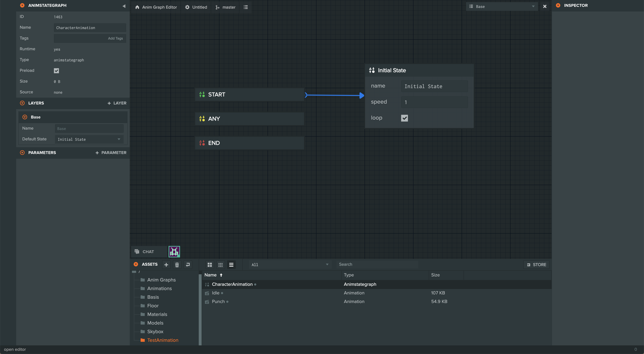Click the assets folder-up arrow icon
The width and height of the screenshot is (644, 354).
pyautogui.click(x=188, y=265)
